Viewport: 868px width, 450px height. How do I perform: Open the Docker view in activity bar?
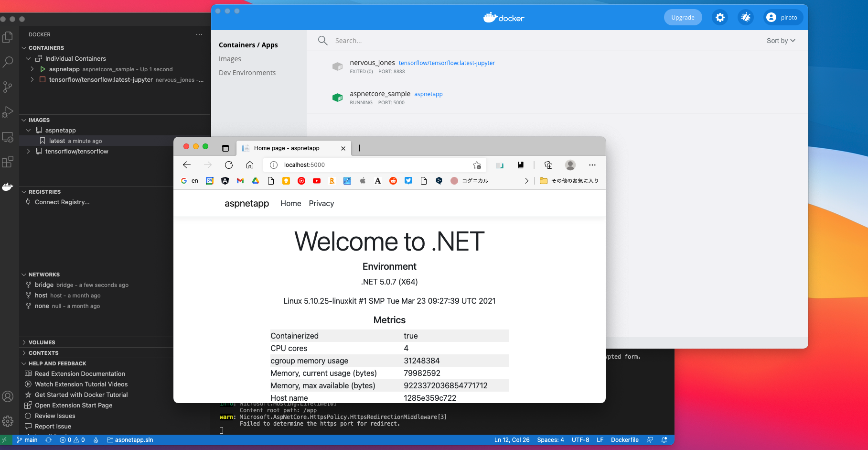(x=8, y=187)
